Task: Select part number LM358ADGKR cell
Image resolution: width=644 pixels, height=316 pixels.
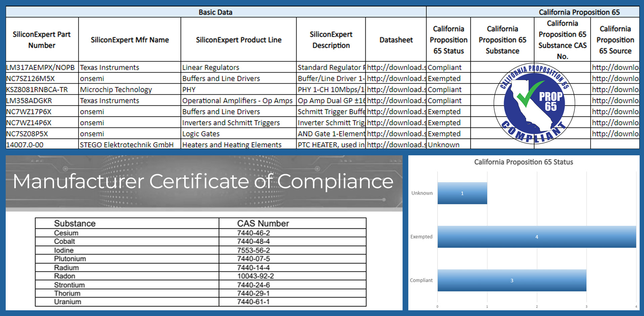Action: pyautogui.click(x=42, y=100)
